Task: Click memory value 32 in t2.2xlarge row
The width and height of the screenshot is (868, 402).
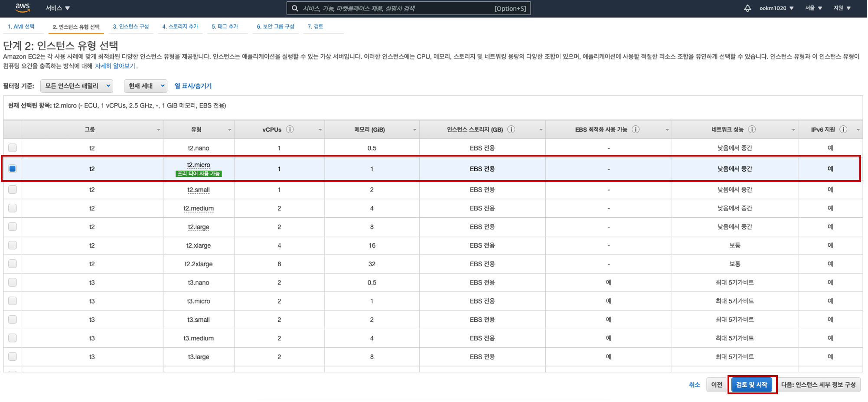Action: coord(372,264)
